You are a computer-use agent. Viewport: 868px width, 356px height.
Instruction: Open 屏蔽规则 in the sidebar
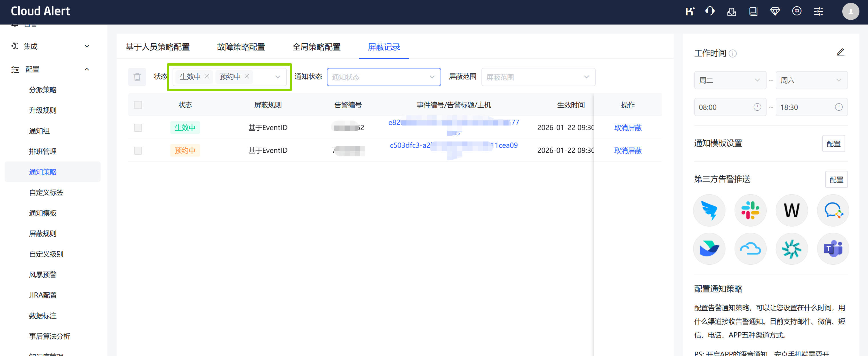(43, 234)
